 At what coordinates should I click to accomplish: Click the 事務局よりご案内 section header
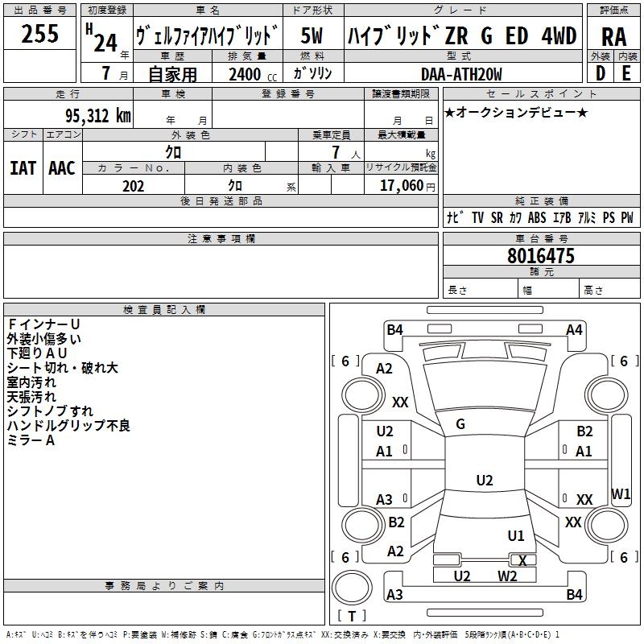164,586
